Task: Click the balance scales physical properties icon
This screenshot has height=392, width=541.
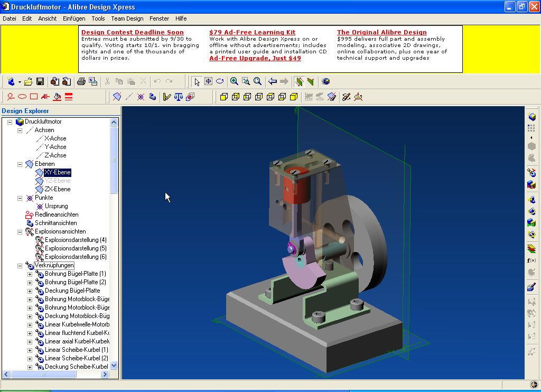Action: 179,97
